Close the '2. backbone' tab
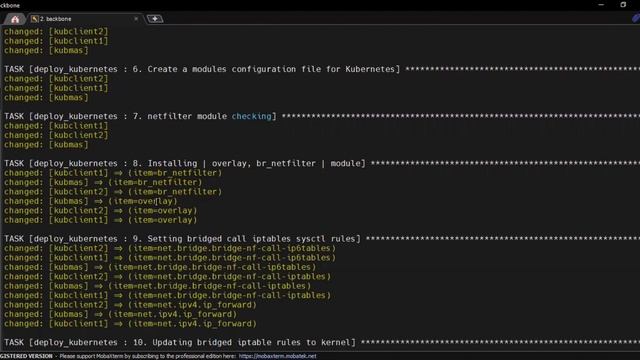 point(136,19)
